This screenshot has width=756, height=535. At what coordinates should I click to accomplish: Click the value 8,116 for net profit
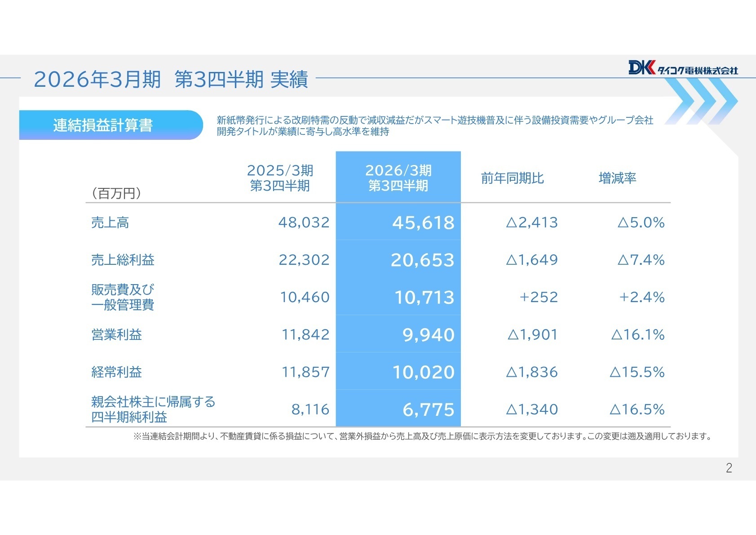click(x=310, y=409)
